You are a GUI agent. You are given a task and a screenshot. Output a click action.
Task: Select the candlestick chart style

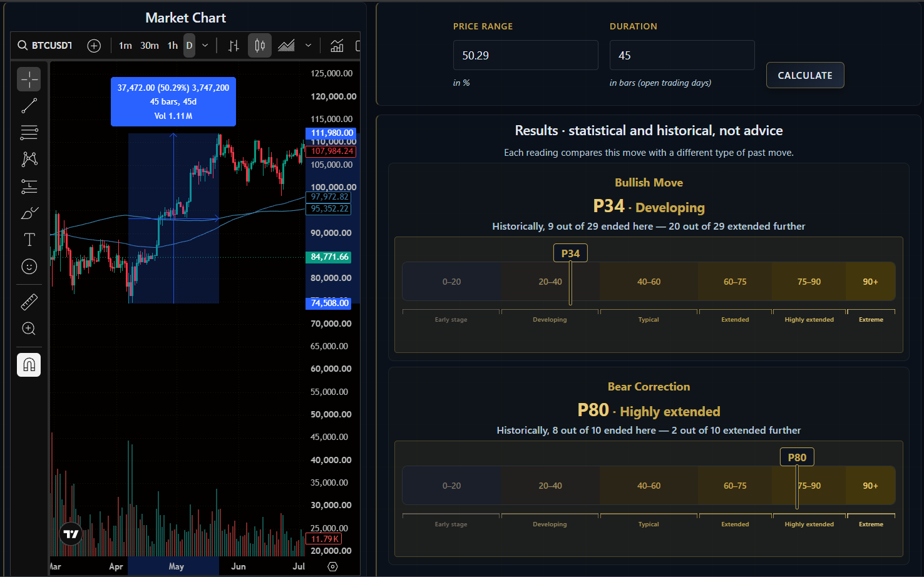pos(260,46)
